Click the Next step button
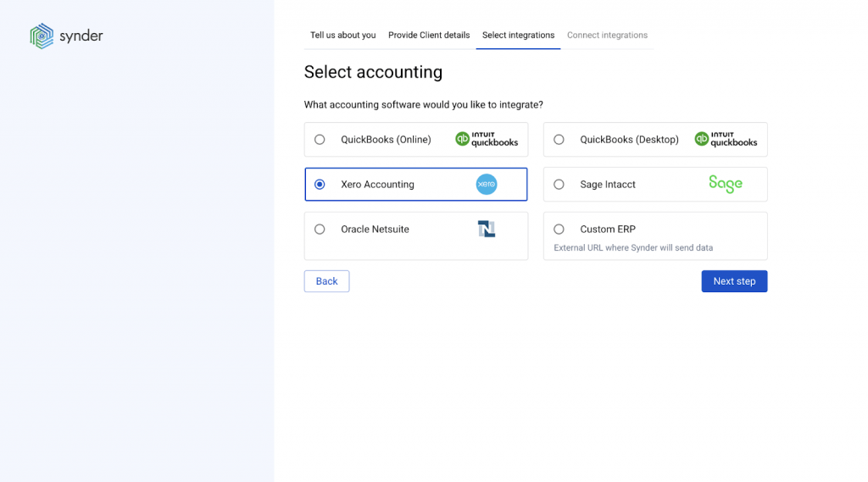The image size is (868, 482). [734, 281]
